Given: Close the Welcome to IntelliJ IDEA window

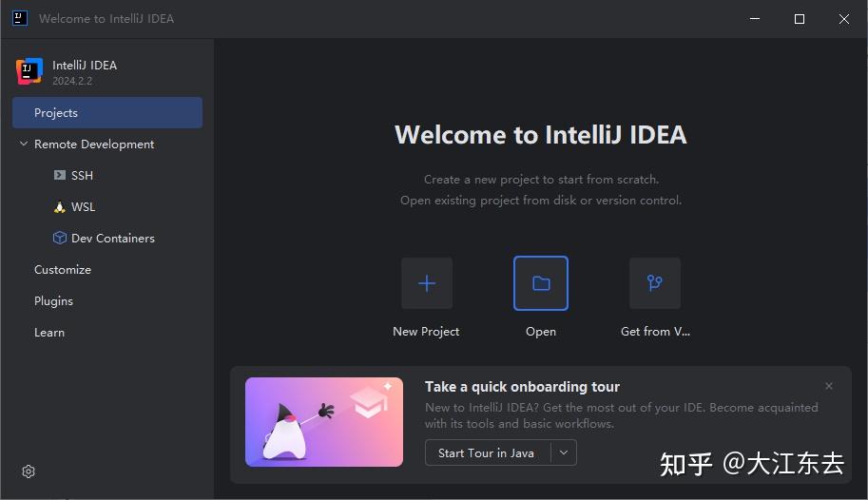Looking at the screenshot, I should coord(843,19).
